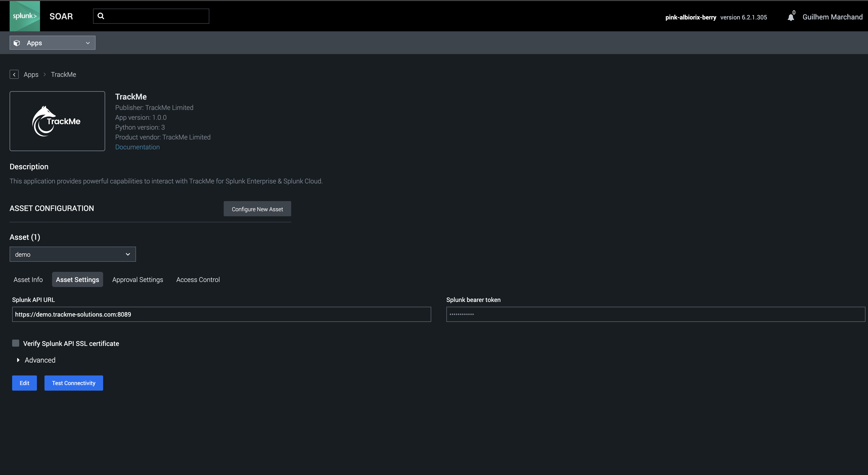
Task: Click the 'Asset (1)' label
Action: pyautogui.click(x=25, y=237)
